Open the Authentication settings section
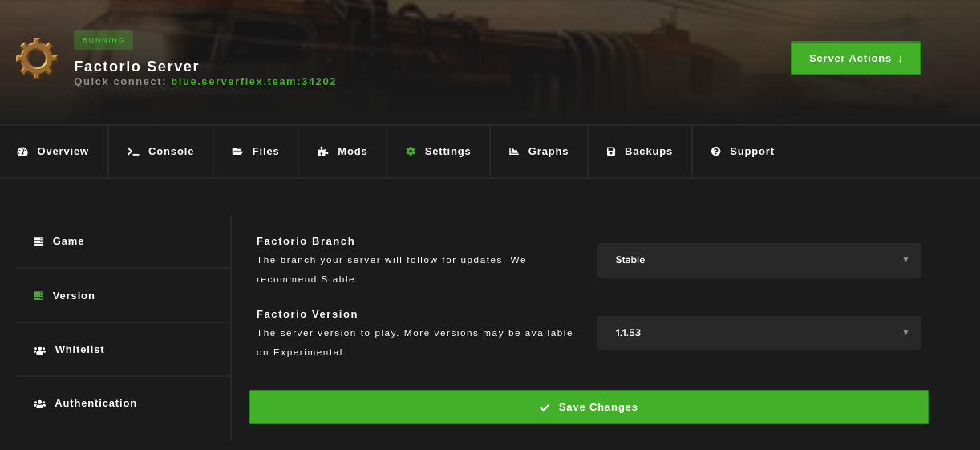The height and width of the screenshot is (450, 980). pyautogui.click(x=123, y=403)
